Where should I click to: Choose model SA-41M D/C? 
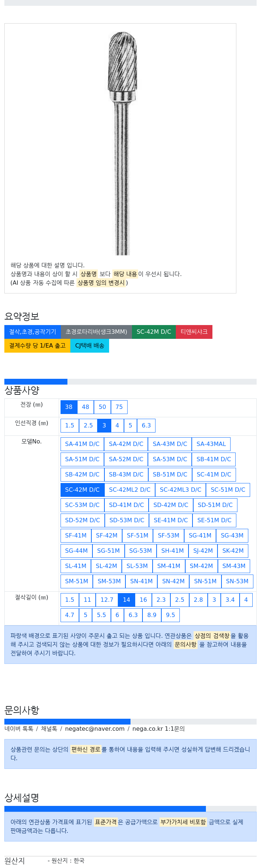pyautogui.click(x=82, y=444)
